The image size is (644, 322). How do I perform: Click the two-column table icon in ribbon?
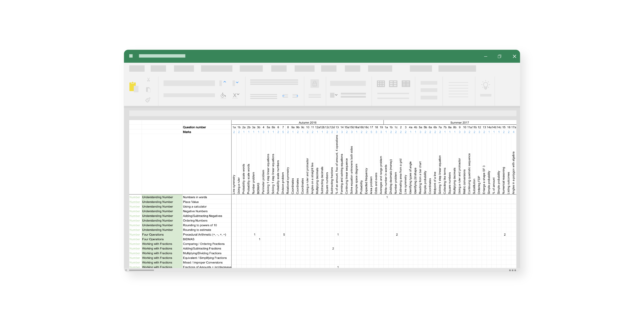393,84
